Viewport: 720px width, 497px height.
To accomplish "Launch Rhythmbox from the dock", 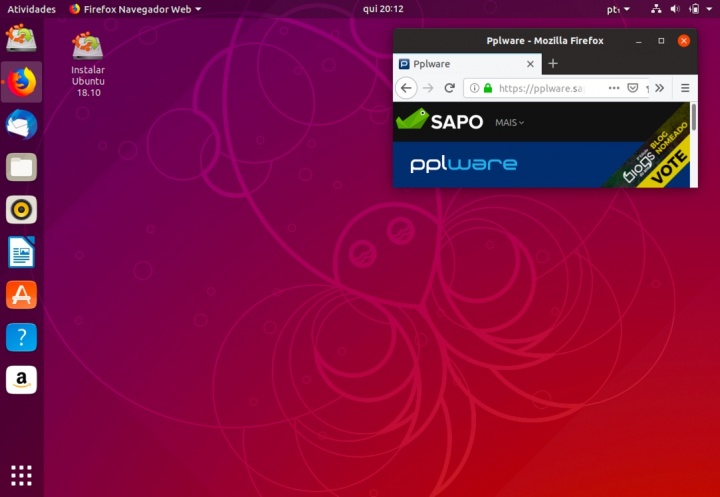I will click(x=21, y=209).
